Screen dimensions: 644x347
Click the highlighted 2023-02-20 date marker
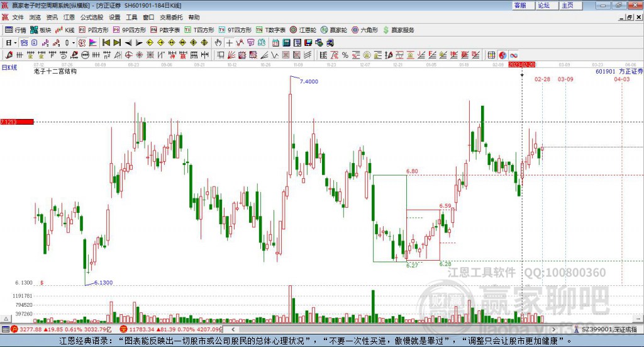521,64
